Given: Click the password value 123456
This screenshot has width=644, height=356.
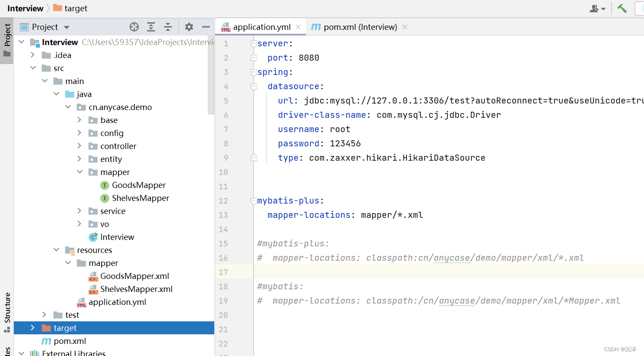Looking at the screenshot, I should pos(345,143).
